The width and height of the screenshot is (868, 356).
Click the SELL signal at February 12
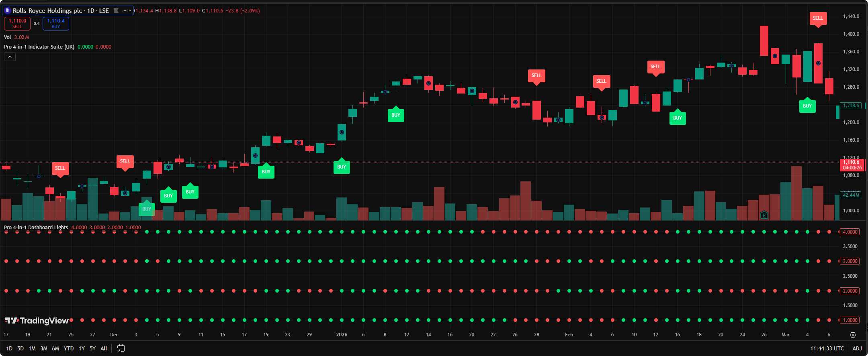pos(655,67)
